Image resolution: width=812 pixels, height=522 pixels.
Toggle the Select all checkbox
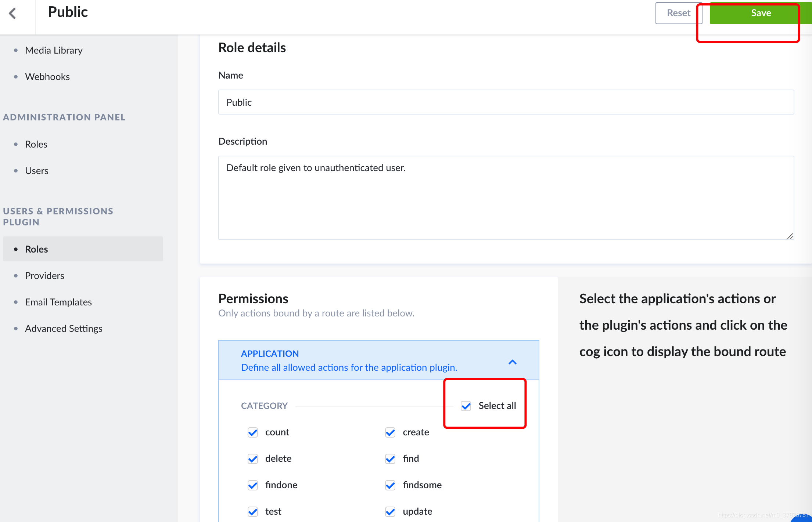tap(466, 406)
